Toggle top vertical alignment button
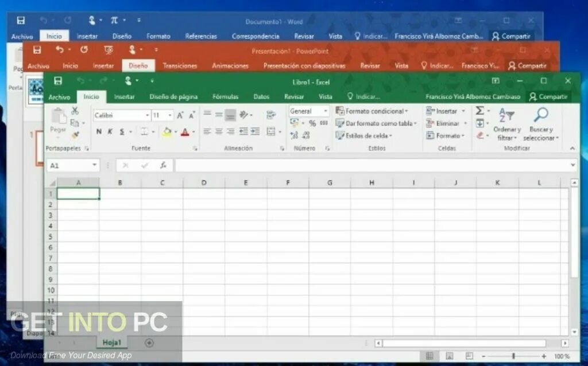 (207, 114)
